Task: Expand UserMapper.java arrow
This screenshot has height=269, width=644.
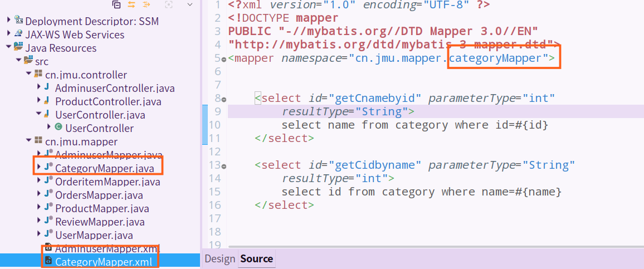Action: tap(38, 234)
